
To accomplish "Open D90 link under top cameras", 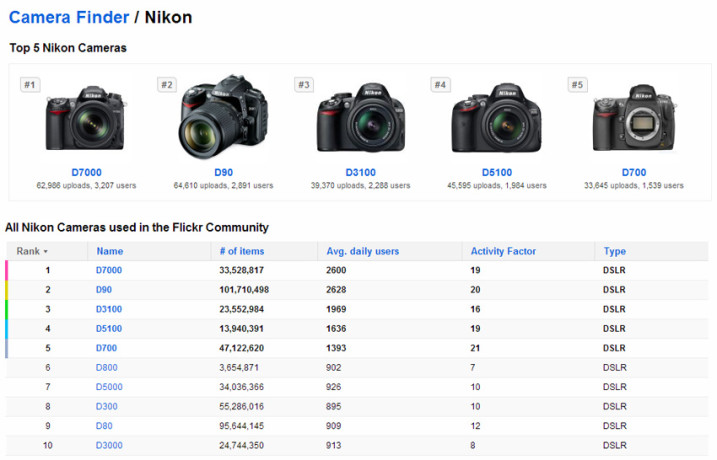I will pos(224,172).
